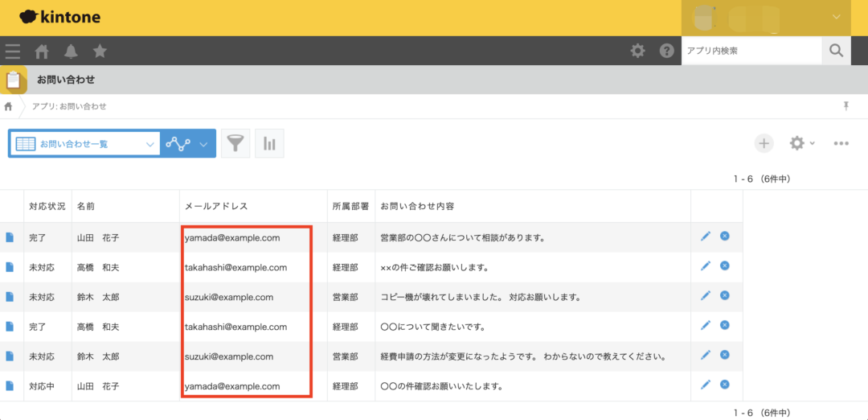Edit the yamada@example.com first row record
868x420 pixels.
coord(706,237)
